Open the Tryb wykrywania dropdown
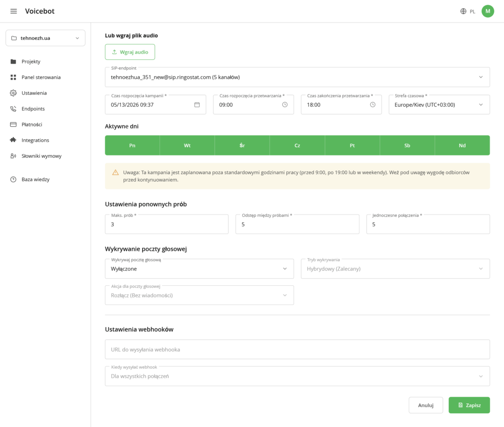 coord(395,269)
